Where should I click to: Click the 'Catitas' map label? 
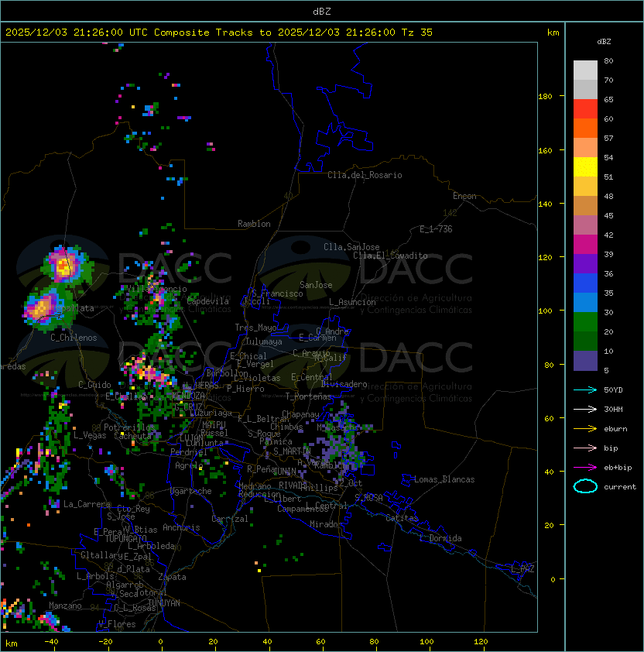pyautogui.click(x=402, y=518)
